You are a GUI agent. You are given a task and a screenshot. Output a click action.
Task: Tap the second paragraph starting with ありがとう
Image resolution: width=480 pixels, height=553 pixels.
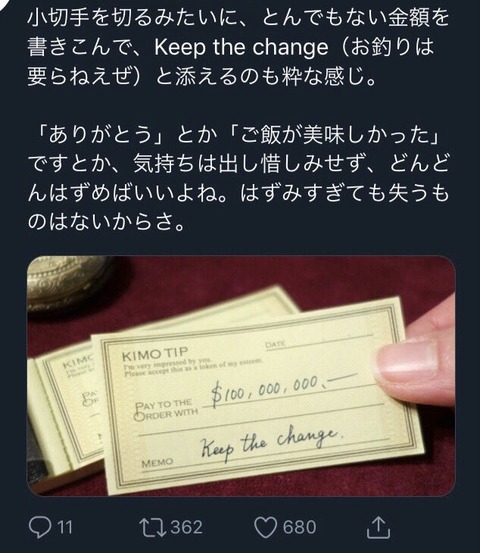click(x=238, y=179)
